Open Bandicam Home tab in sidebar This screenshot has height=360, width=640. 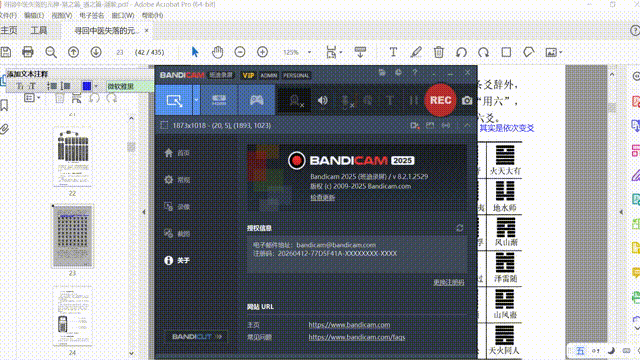click(178, 153)
